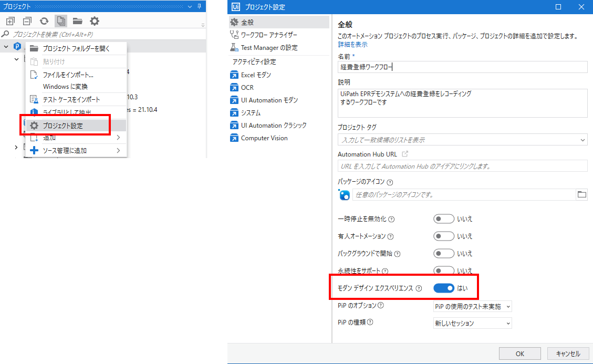Click the gear icon in Project panel toolbar
Image resolution: width=593 pixels, height=364 pixels.
(x=95, y=21)
